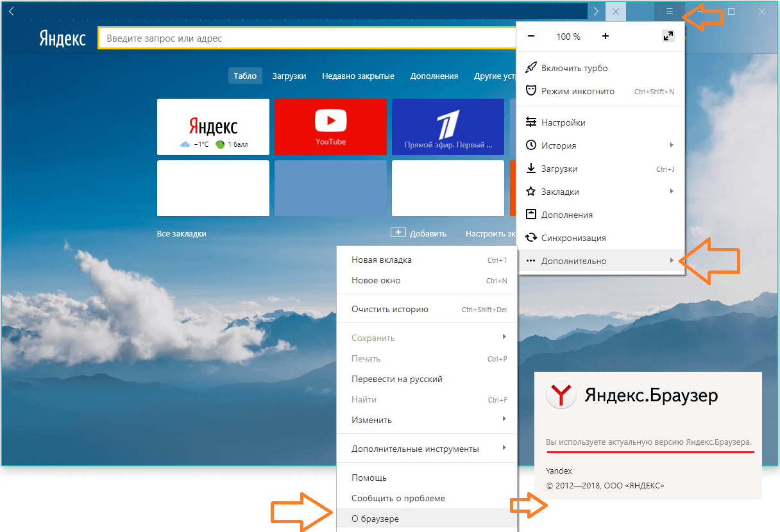Open Синхронизация sync menu entry
780x532 pixels.
coord(573,238)
